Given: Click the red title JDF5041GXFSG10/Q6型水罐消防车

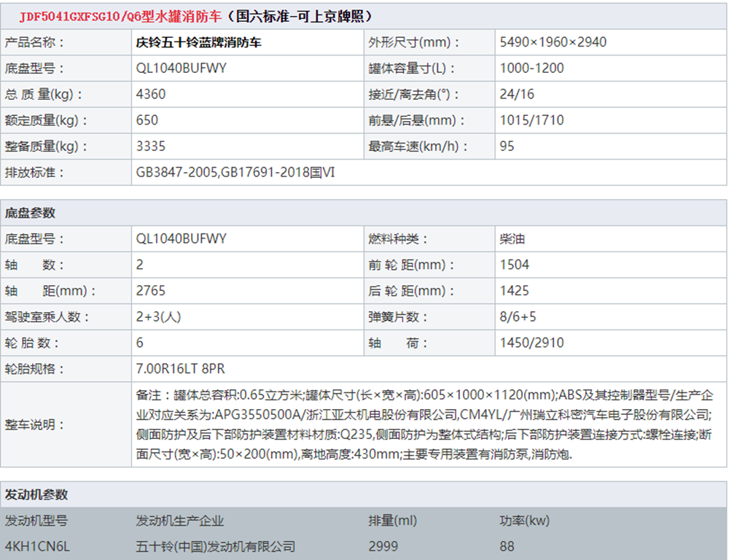Looking at the screenshot, I should pos(120,17).
